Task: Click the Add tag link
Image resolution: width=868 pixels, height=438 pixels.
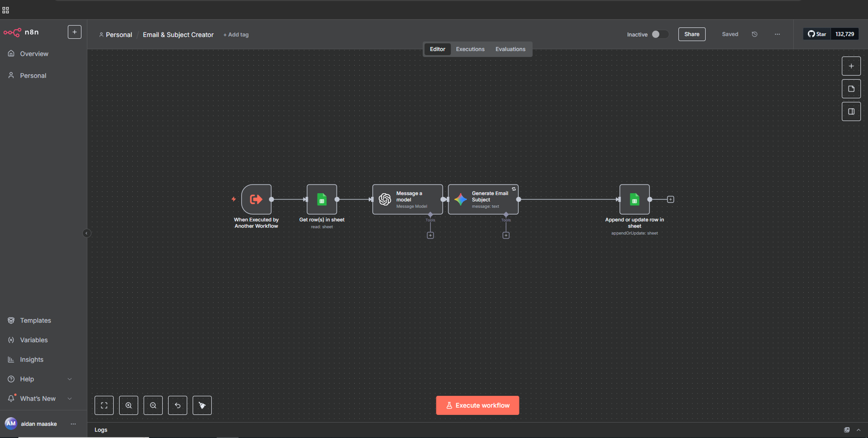Action: 236,35
